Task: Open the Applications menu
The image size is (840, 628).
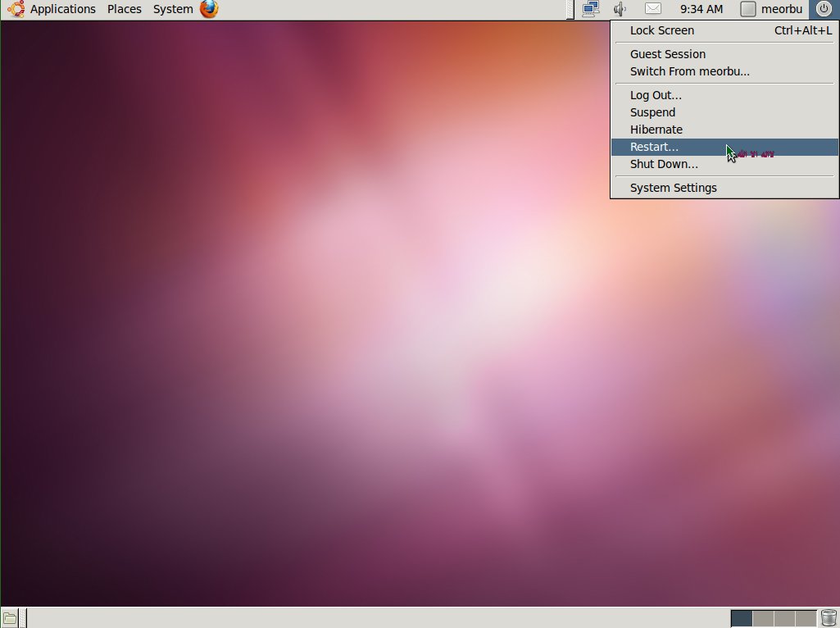Action: click(63, 9)
